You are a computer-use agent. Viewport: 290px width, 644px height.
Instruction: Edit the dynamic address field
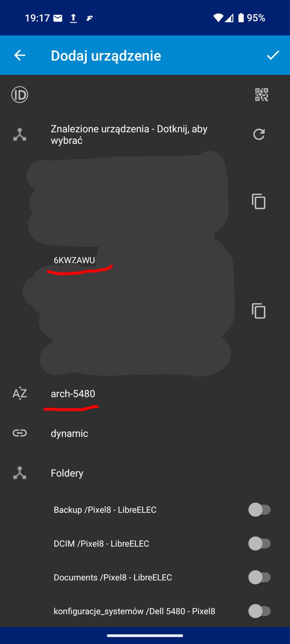(x=69, y=433)
